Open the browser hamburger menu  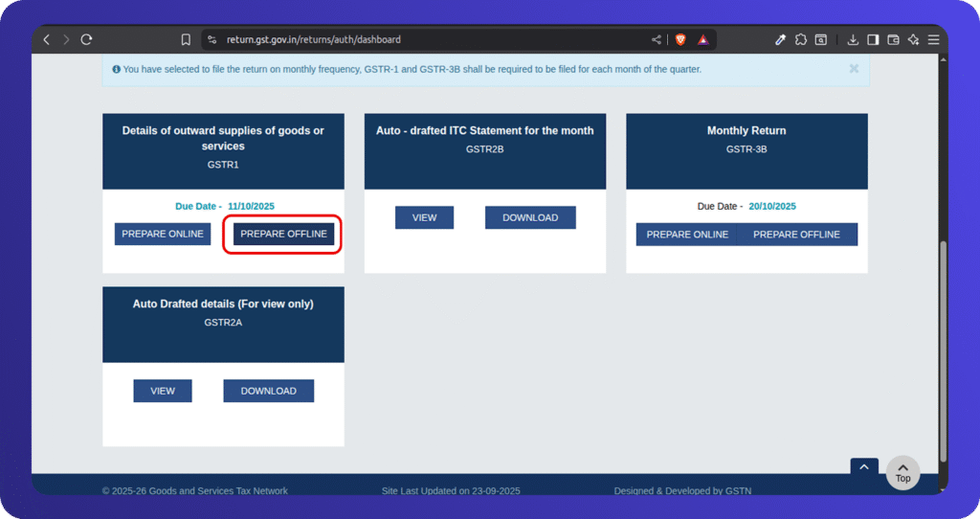click(x=933, y=39)
